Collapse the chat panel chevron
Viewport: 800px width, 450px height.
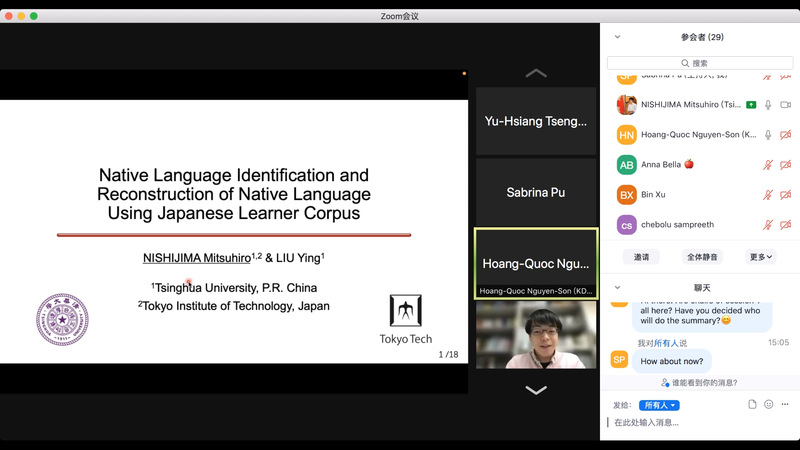[x=617, y=287]
